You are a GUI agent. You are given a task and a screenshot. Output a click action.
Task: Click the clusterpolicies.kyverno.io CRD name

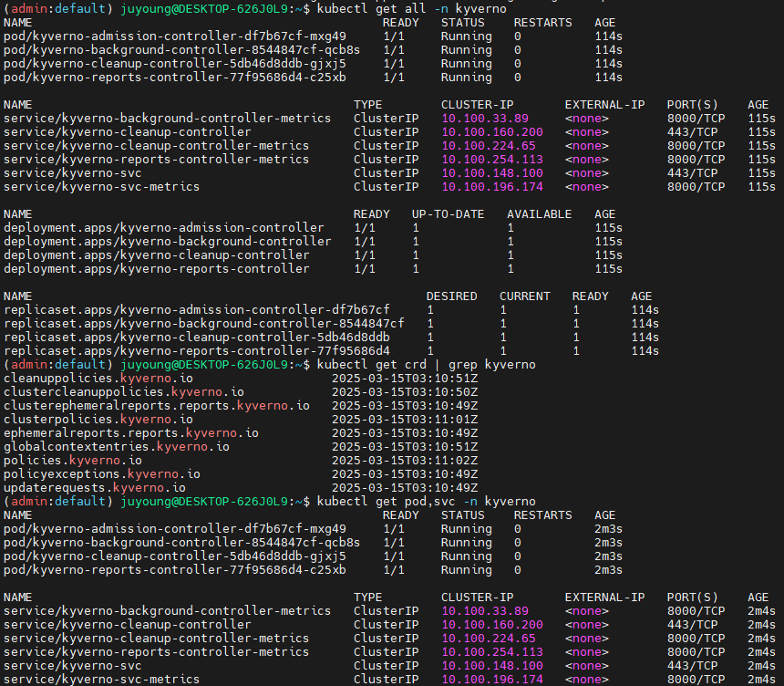pyautogui.click(x=98, y=419)
